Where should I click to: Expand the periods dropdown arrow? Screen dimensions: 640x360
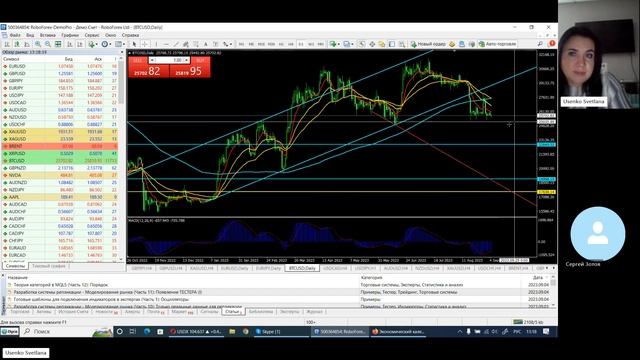pos(110,44)
